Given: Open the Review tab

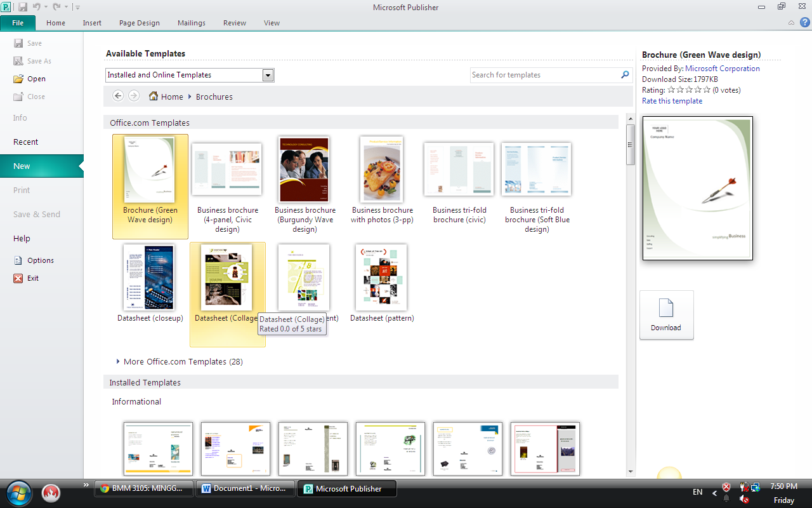Looking at the screenshot, I should click(235, 23).
